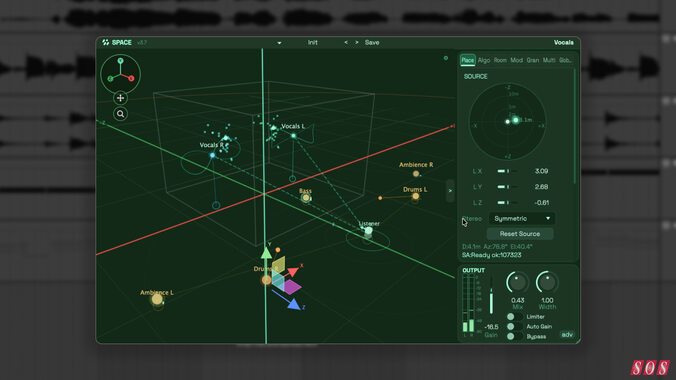Select the Listener node
Viewport: 676px width, 380px height.
(x=368, y=231)
